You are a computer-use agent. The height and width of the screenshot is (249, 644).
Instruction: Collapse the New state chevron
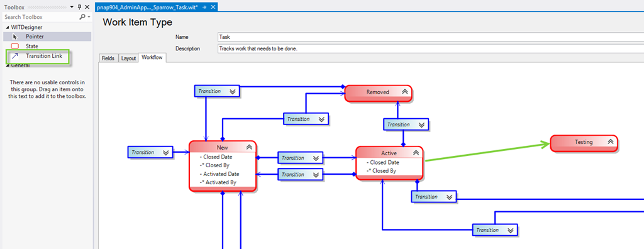[249, 147]
